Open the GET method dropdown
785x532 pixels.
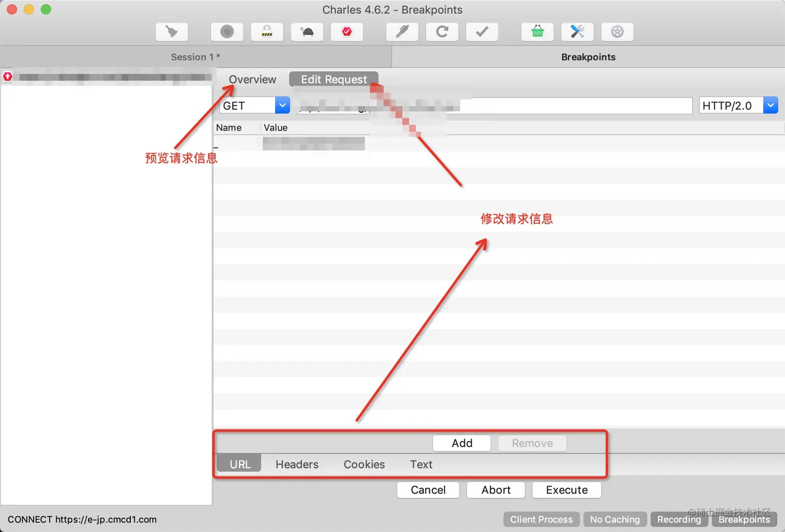click(x=255, y=105)
